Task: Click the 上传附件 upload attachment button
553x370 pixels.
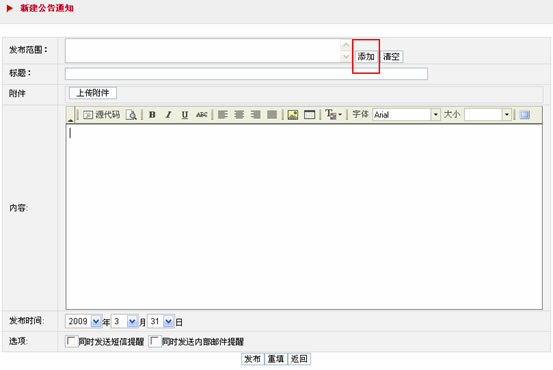Action: point(93,93)
